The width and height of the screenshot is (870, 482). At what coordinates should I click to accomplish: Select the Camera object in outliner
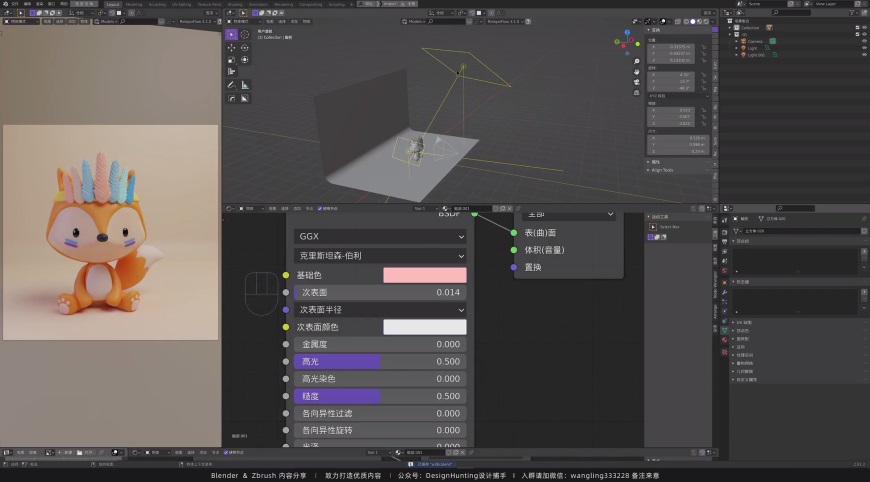click(x=755, y=41)
